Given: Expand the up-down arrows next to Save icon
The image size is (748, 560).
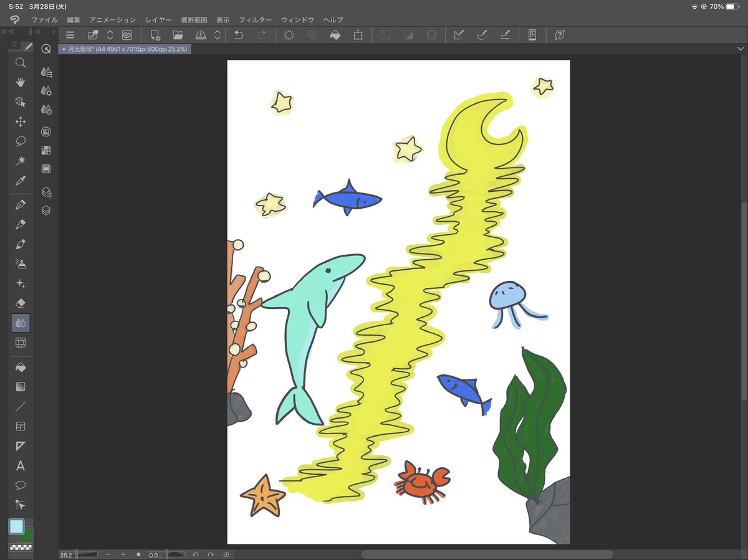Looking at the screenshot, I should tap(217, 35).
